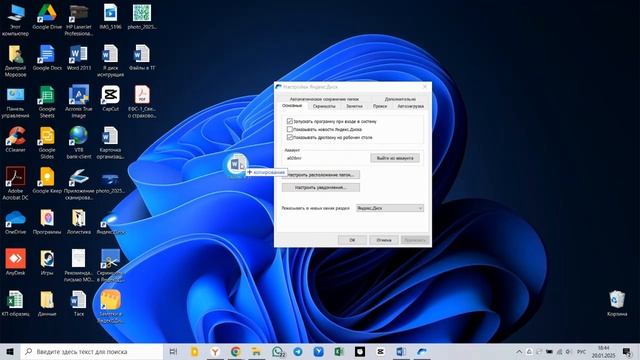
Task: Open the VTB bank-client shortcut
Action: tap(78, 143)
